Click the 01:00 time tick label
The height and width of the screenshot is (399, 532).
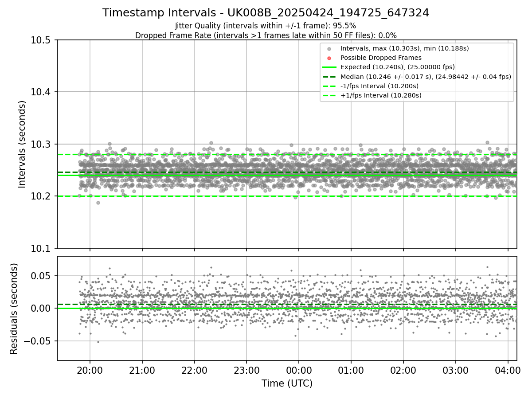351,370
